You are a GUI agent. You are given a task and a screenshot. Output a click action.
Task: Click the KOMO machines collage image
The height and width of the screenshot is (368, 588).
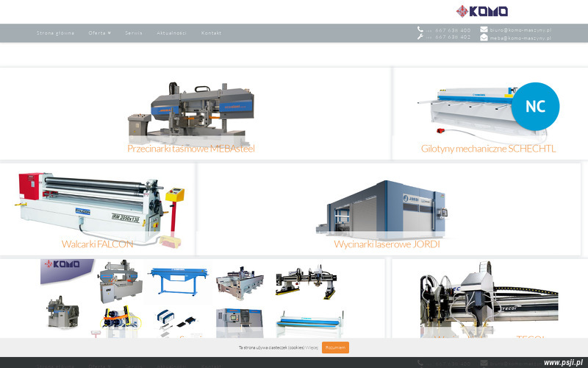click(193, 298)
